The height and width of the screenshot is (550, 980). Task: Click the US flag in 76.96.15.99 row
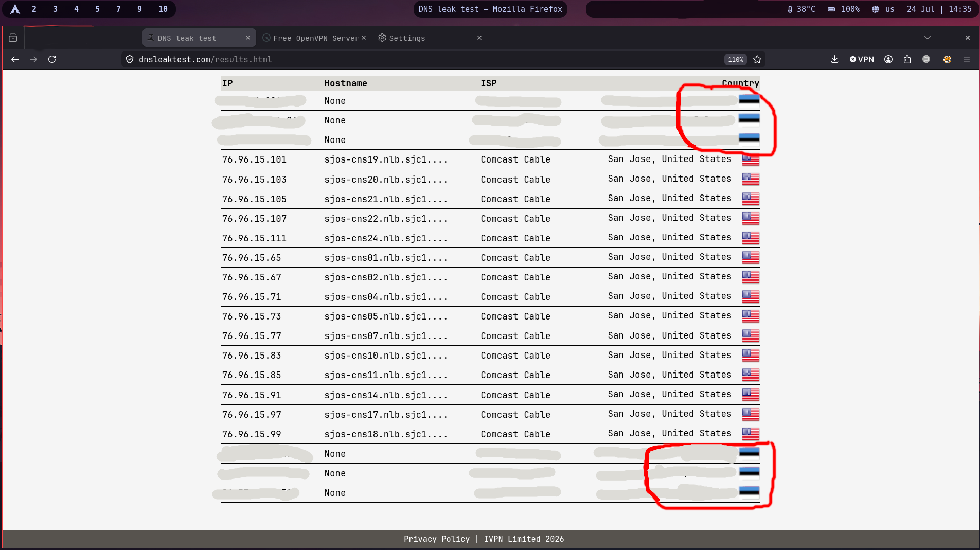click(x=751, y=434)
